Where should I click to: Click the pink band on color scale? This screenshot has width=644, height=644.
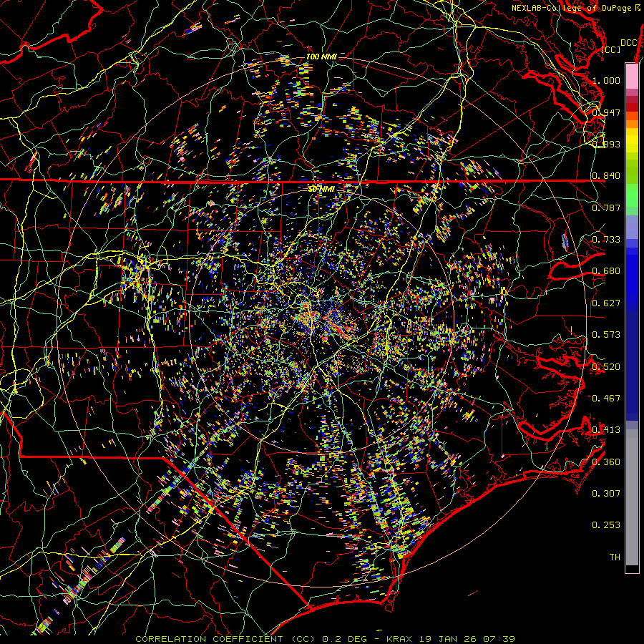tap(632, 76)
